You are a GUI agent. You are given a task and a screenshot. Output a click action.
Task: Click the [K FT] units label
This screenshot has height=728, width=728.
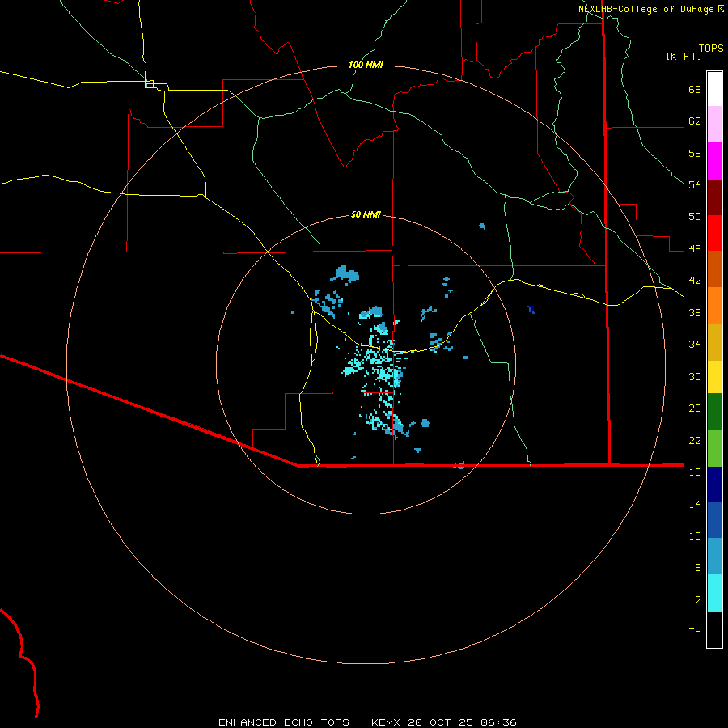tap(684, 56)
